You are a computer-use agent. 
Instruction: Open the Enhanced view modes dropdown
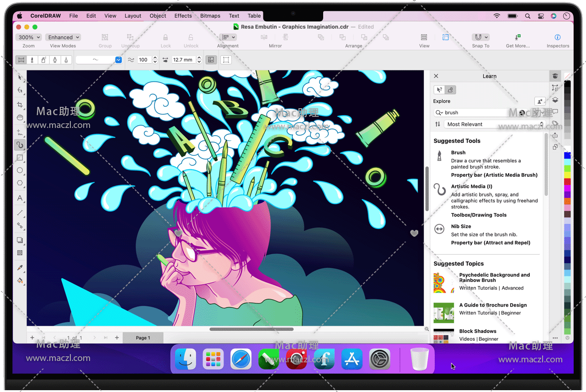[x=64, y=37]
